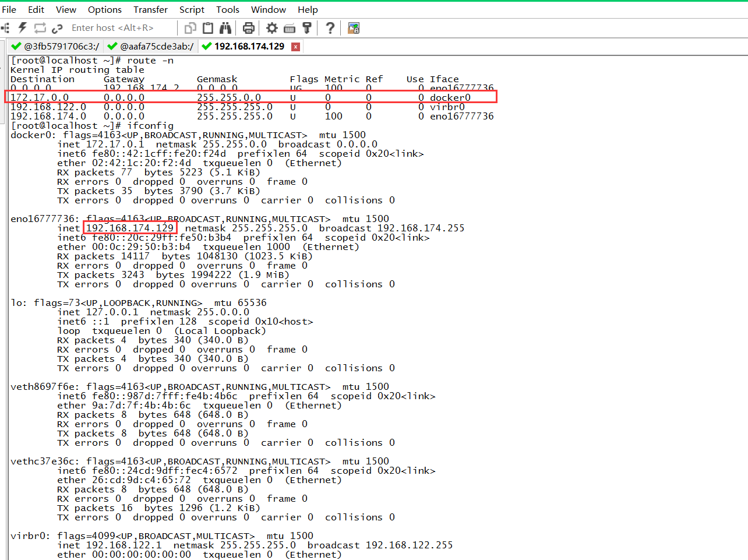The image size is (748, 560).
Task: Click 'mtu 65536' on the lo line
Action: [241, 302]
